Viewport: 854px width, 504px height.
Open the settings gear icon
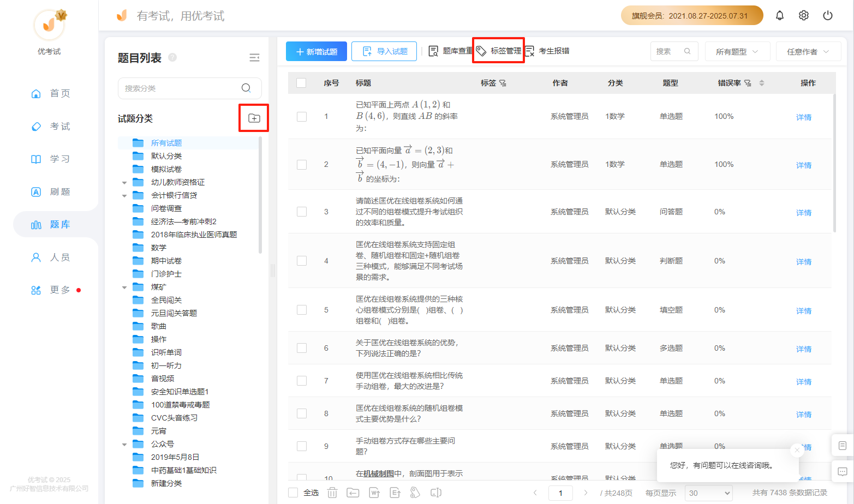coord(804,15)
